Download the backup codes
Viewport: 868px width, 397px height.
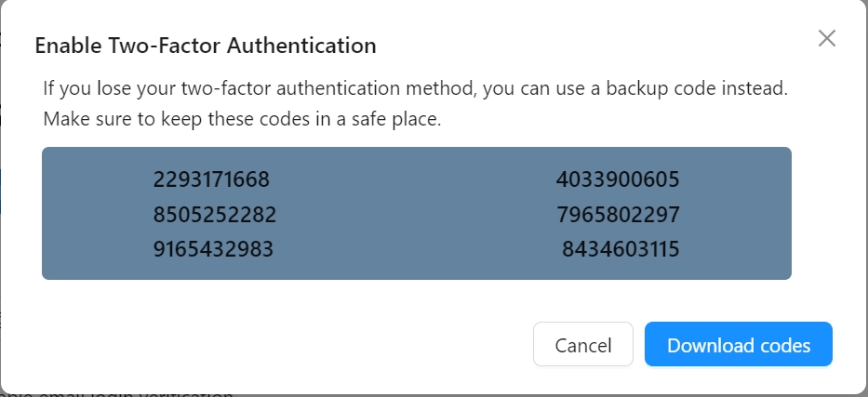coord(738,345)
